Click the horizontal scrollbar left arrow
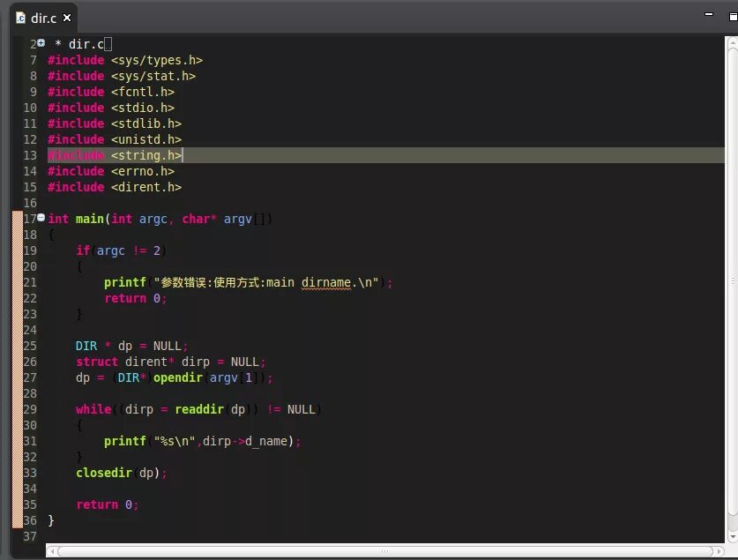The width and height of the screenshot is (738, 560). [52, 551]
